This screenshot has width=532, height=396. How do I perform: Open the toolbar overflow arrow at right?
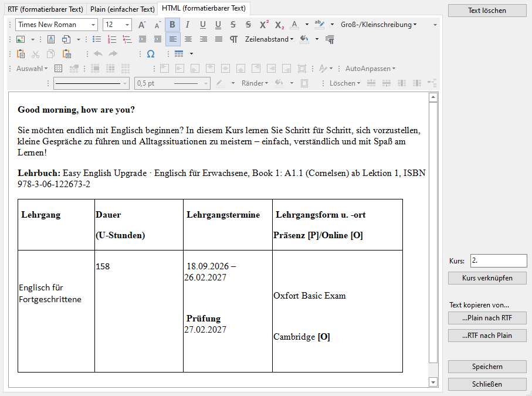435,25
